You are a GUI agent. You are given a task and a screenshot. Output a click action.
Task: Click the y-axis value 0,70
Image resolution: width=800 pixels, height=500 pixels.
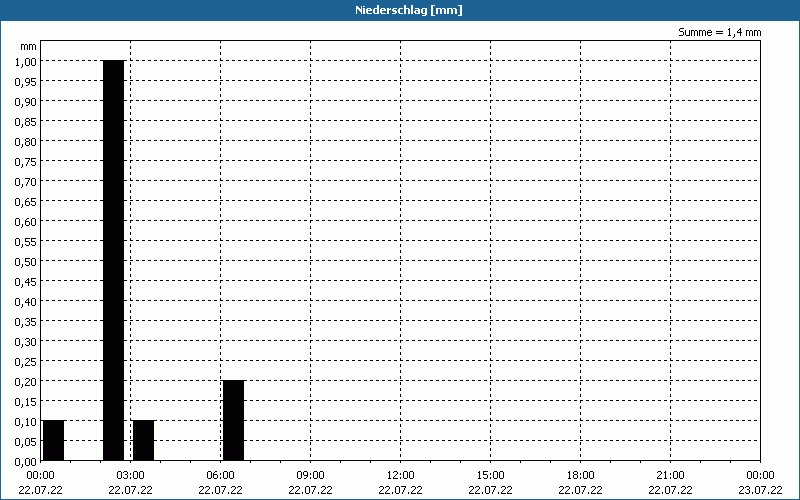tap(26, 181)
